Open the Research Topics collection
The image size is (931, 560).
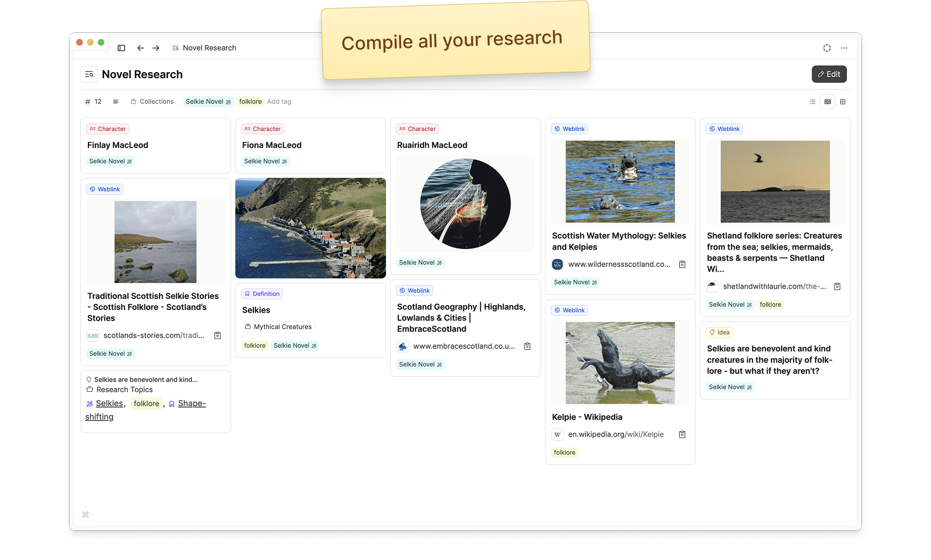pyautogui.click(x=124, y=390)
